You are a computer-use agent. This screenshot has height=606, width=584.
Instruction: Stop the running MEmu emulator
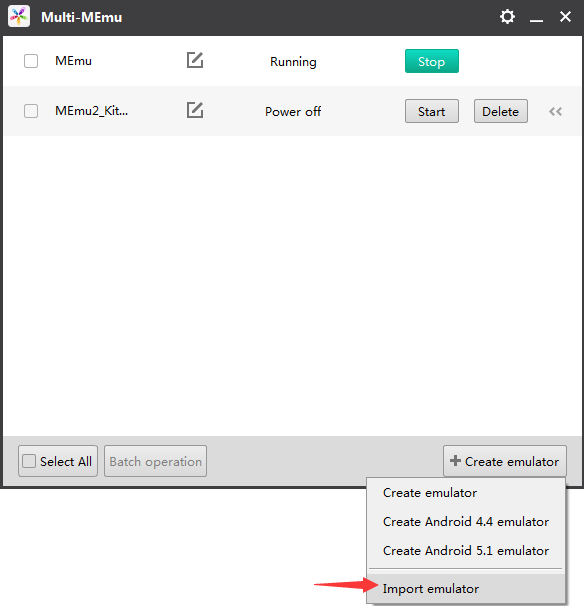432,61
